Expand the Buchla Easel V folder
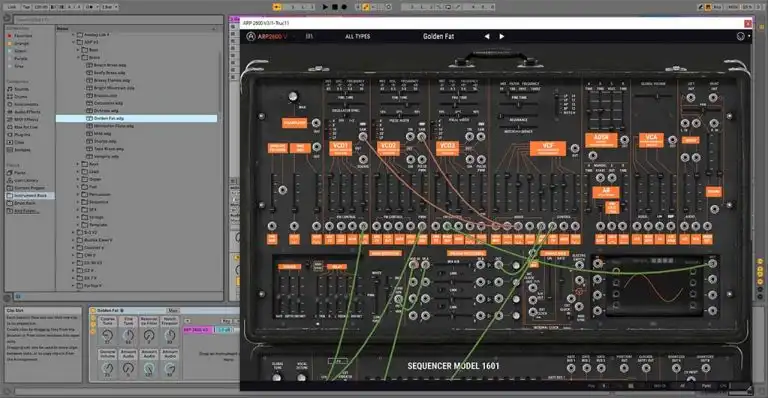 tap(73, 240)
